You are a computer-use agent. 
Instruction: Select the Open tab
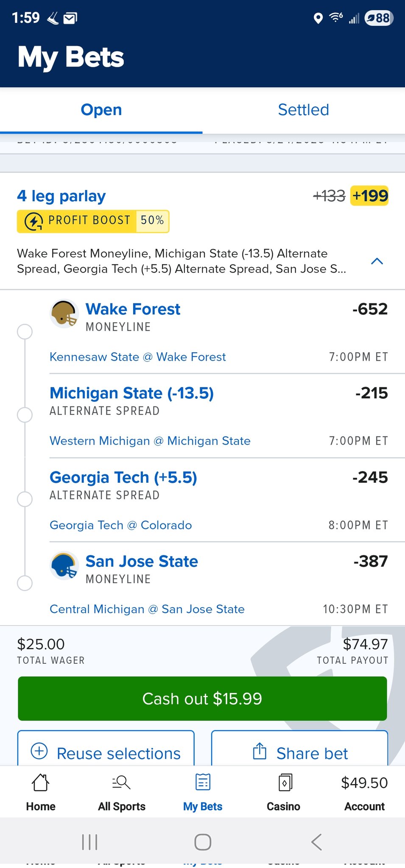[x=101, y=110]
